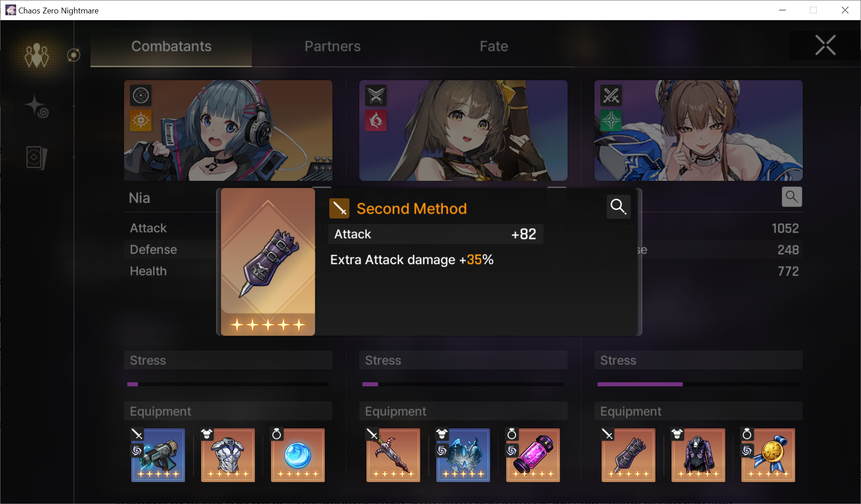The image size is (861, 504).
Task: Select the second combatant's red sword weapon
Action: click(393, 455)
